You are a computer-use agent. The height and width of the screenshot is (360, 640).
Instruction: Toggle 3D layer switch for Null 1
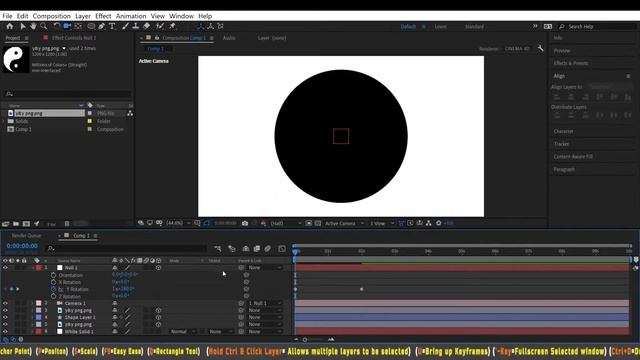(158, 268)
